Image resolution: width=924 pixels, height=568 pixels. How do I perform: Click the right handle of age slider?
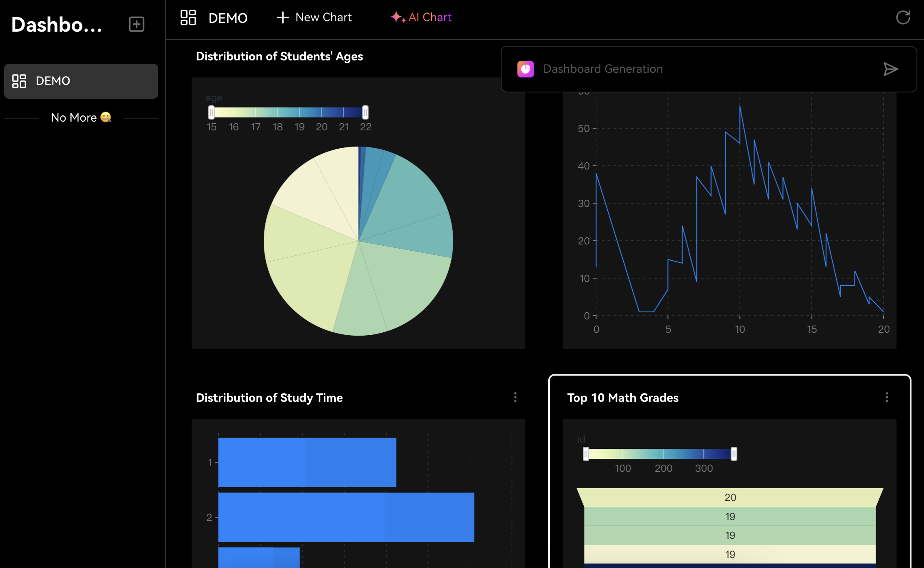(x=365, y=112)
